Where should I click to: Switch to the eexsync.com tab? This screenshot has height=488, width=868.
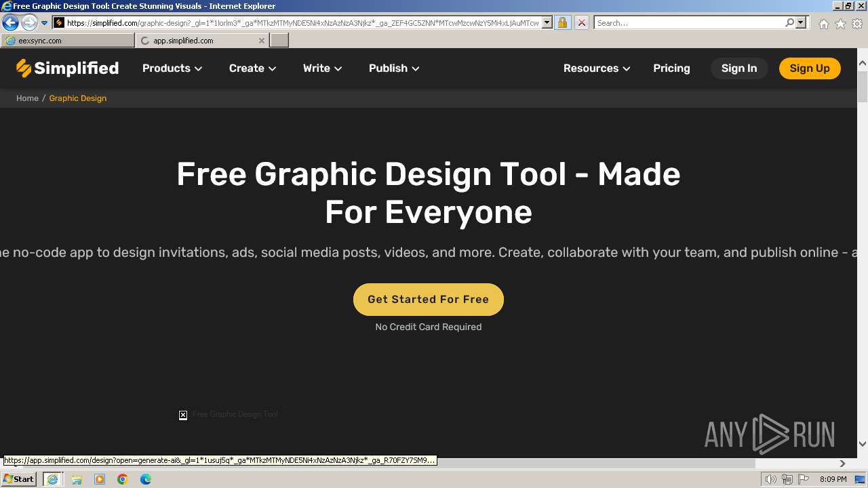pos(68,41)
